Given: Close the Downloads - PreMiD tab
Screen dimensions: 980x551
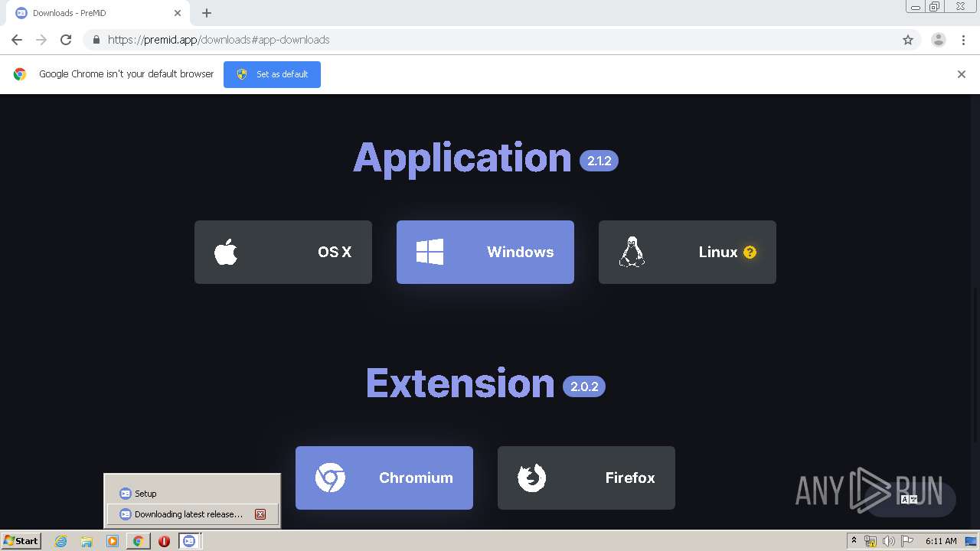Looking at the screenshot, I should 178,13.
